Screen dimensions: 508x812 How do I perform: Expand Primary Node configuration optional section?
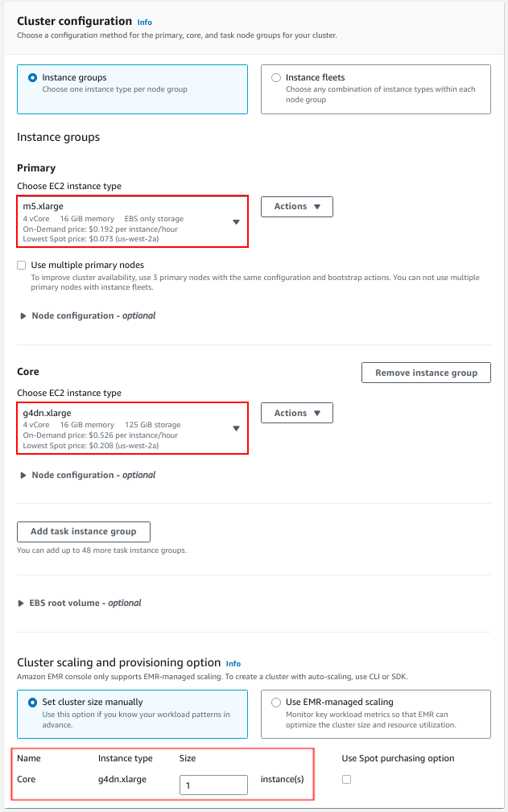tap(88, 316)
